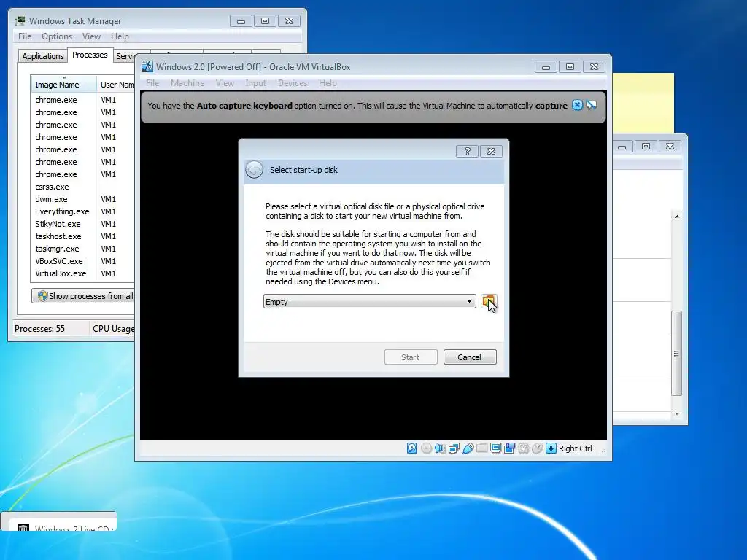Viewport: 747px width, 560px height.
Task: Open the Devices menu in VirtualBox
Action: 292,83
